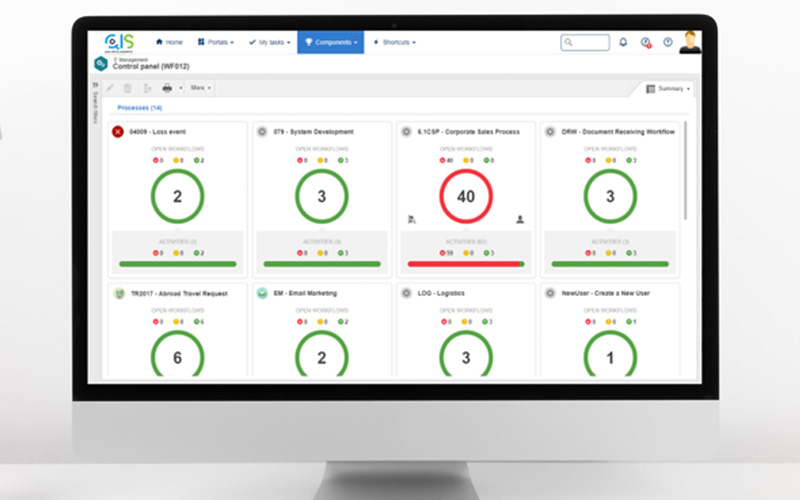The height and width of the screenshot is (500, 800).
Task: Open the Shortcuts menu
Action: 394,42
